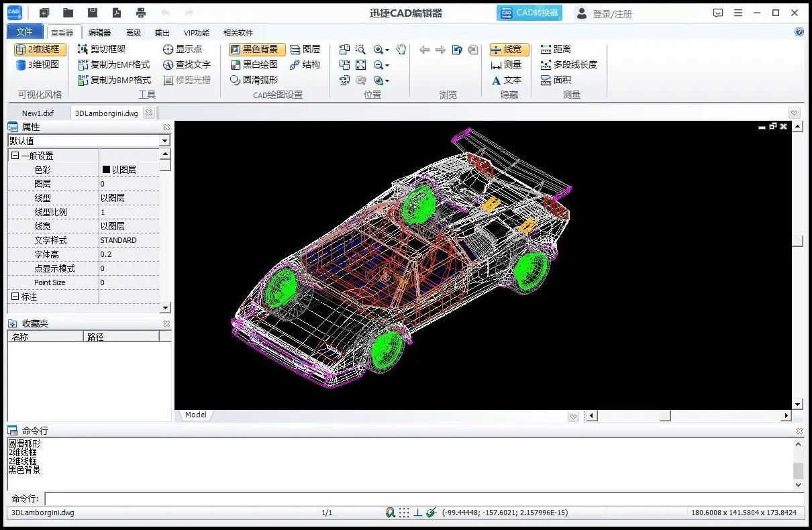Screen dimensions: 812x530
Task: Toggle 黑色背景 black background
Action: (x=257, y=49)
